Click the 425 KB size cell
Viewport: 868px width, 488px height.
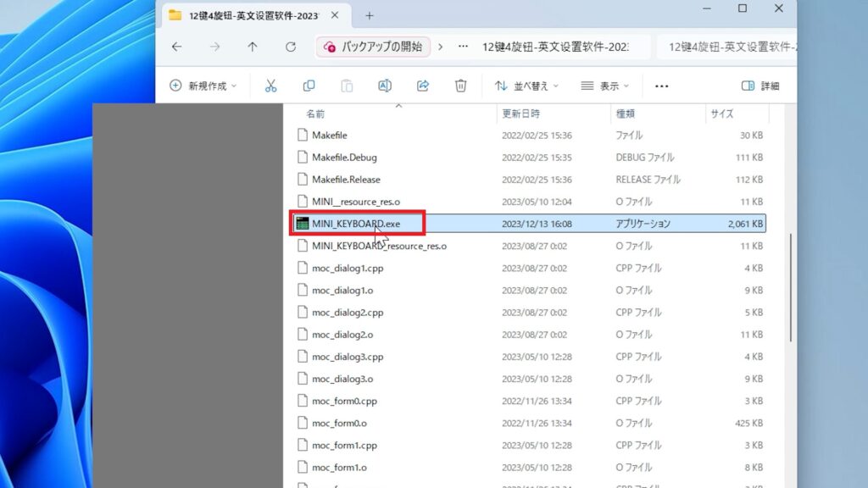(x=749, y=423)
